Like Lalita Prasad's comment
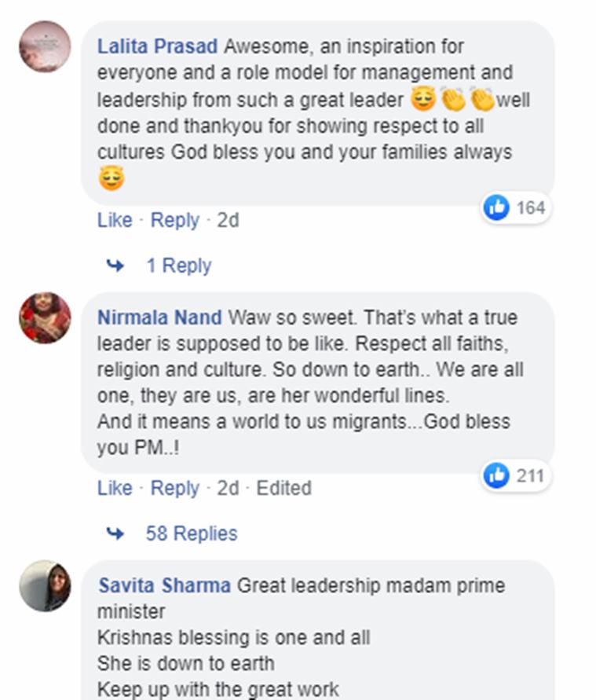 point(115,221)
